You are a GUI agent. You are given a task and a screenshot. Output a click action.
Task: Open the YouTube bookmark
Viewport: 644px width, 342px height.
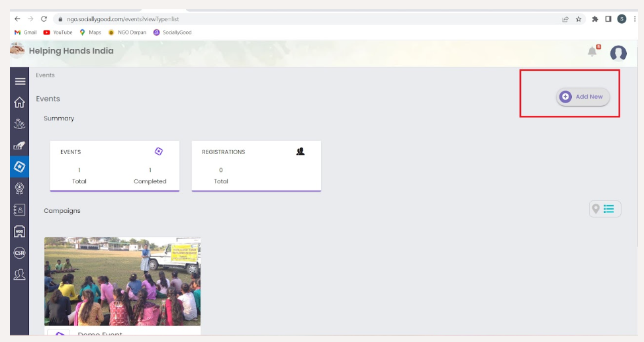58,32
